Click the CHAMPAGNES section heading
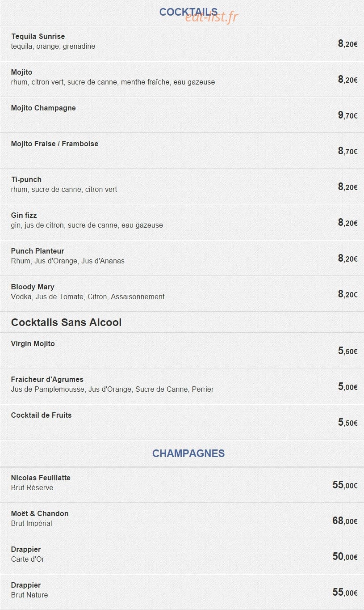This screenshot has height=610, width=364. (188, 453)
